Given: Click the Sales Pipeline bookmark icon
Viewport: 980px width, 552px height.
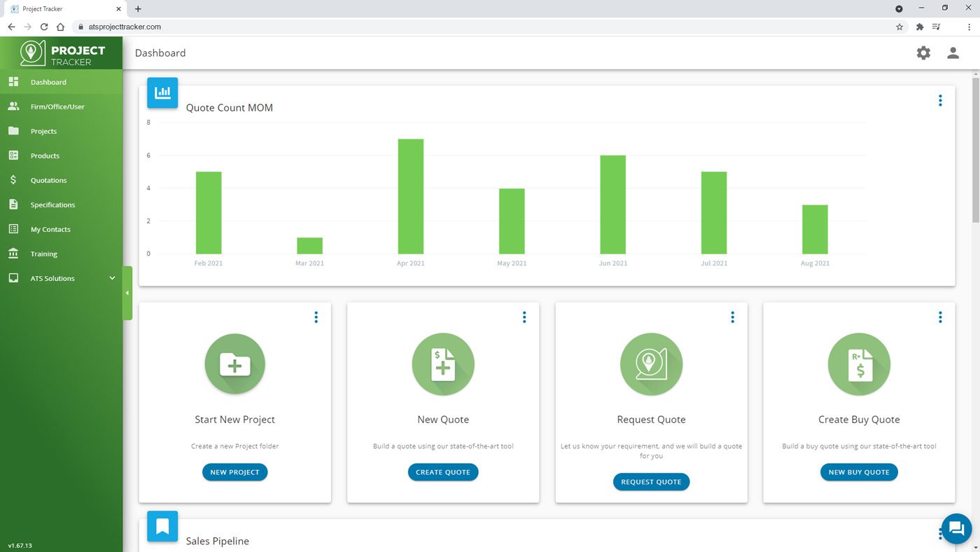Looking at the screenshot, I should pos(162,526).
